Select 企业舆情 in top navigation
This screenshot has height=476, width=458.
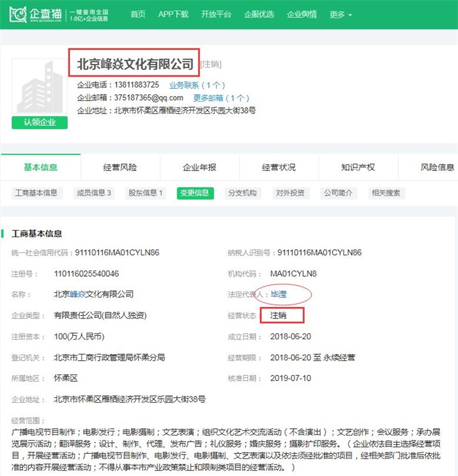pos(301,14)
